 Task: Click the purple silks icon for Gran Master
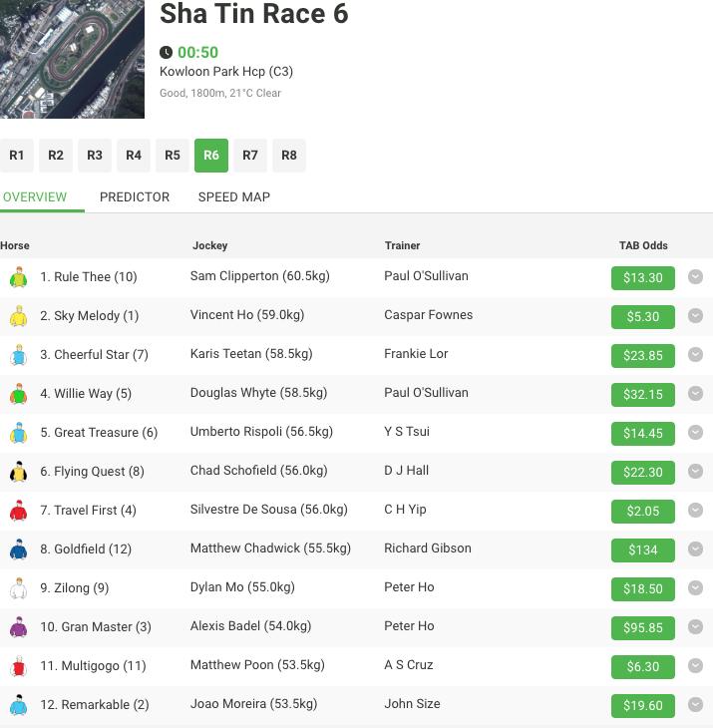click(19, 627)
